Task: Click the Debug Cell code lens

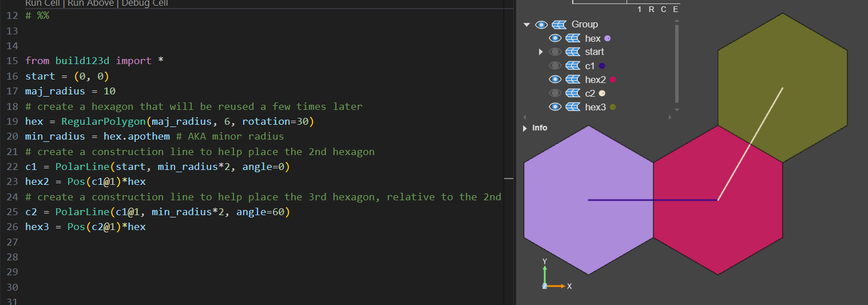Action: pyautogui.click(x=144, y=3)
